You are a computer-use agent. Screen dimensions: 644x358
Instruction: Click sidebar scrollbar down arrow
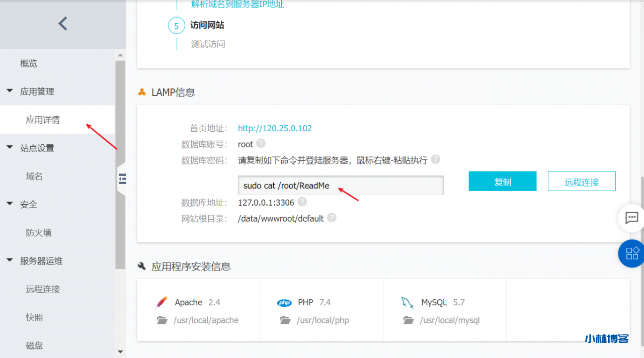120,352
